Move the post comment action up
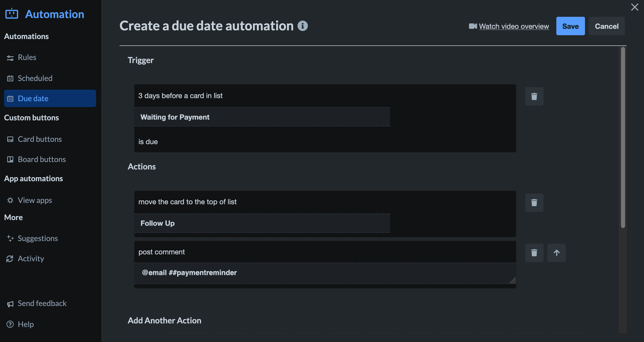 (556, 253)
